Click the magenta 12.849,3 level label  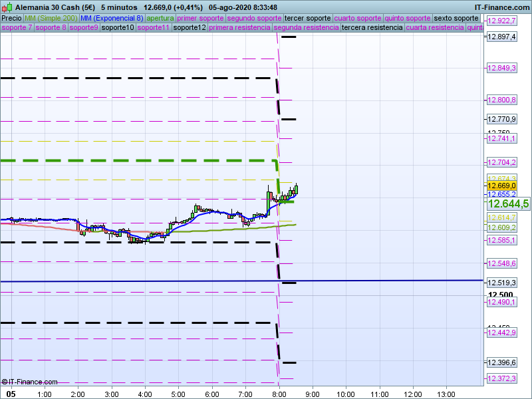501,68
